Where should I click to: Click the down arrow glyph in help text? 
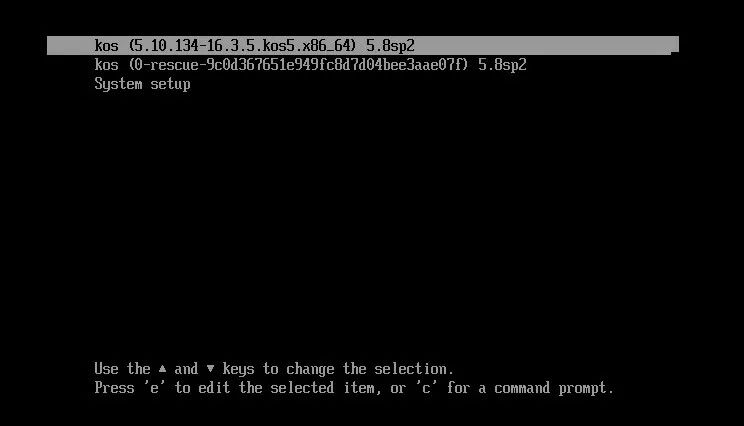[x=210, y=369]
